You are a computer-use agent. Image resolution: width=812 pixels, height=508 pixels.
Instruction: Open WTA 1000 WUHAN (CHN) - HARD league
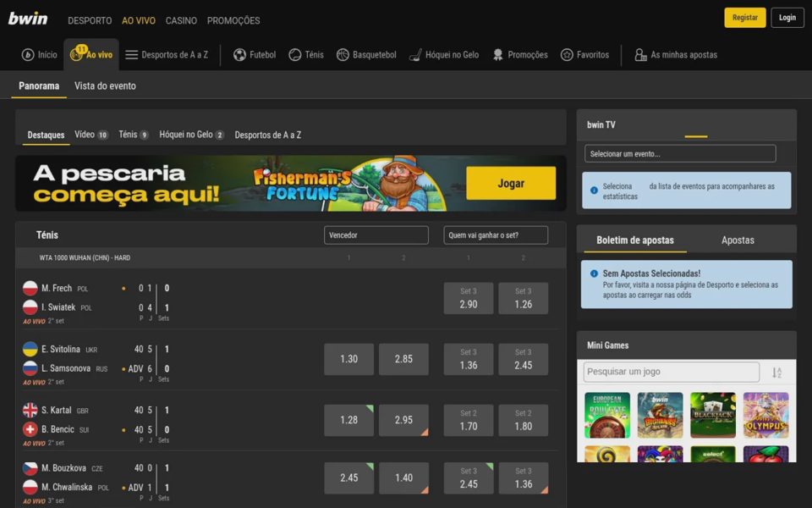[85, 257]
